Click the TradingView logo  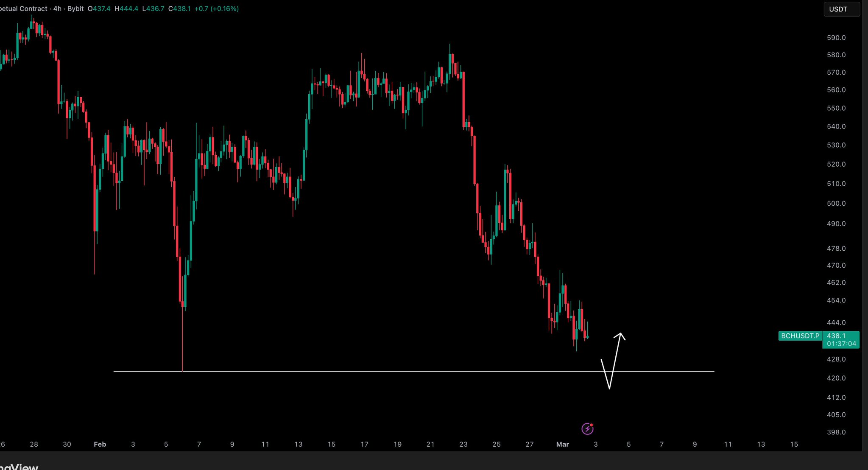pyautogui.click(x=19, y=467)
